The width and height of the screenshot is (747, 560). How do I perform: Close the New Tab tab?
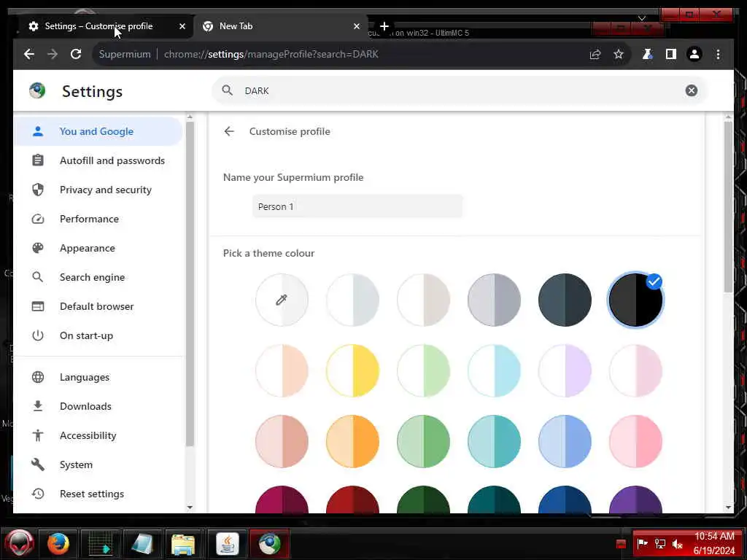pyautogui.click(x=356, y=26)
